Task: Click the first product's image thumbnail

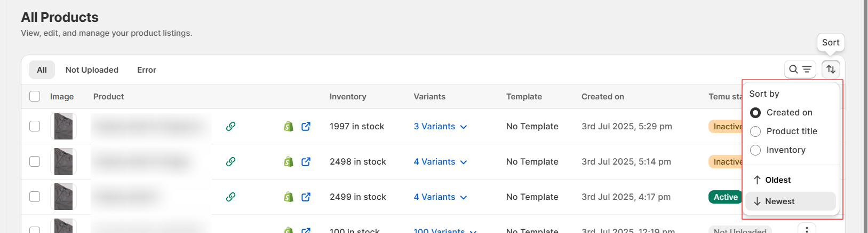Action: (63, 126)
